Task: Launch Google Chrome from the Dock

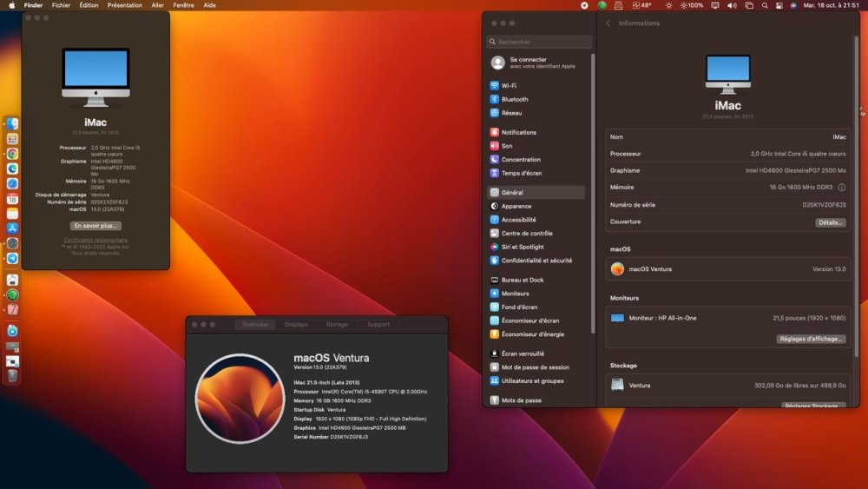Action: click(x=12, y=154)
